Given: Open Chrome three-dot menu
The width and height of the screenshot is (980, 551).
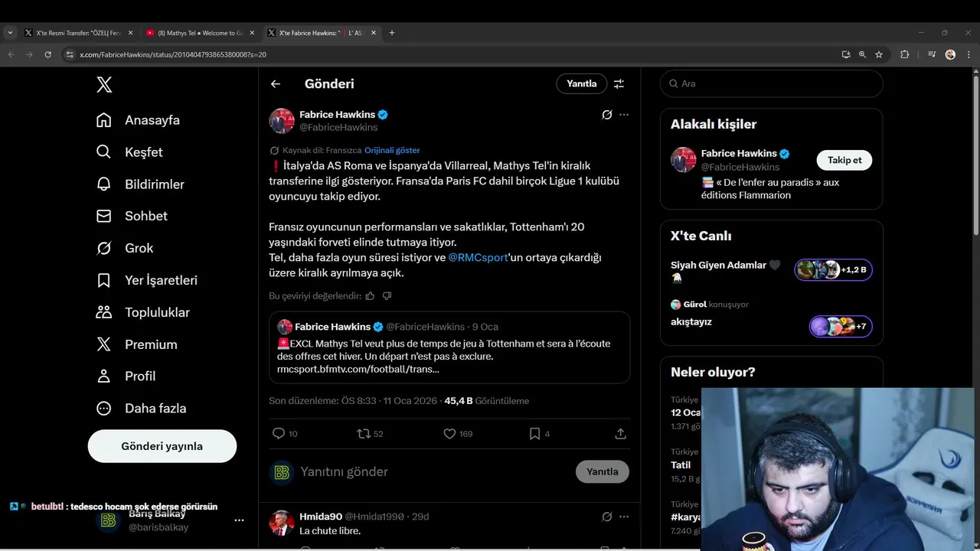Looking at the screenshot, I should click(969, 54).
